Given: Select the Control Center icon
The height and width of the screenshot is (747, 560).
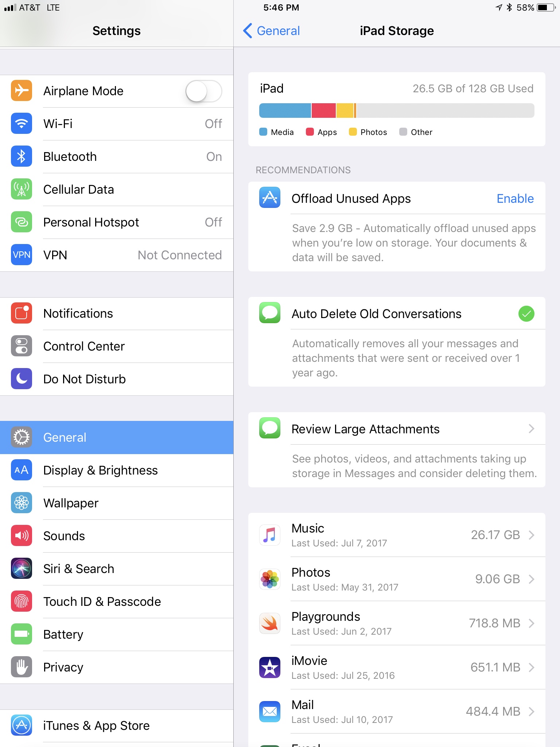Looking at the screenshot, I should (x=22, y=346).
